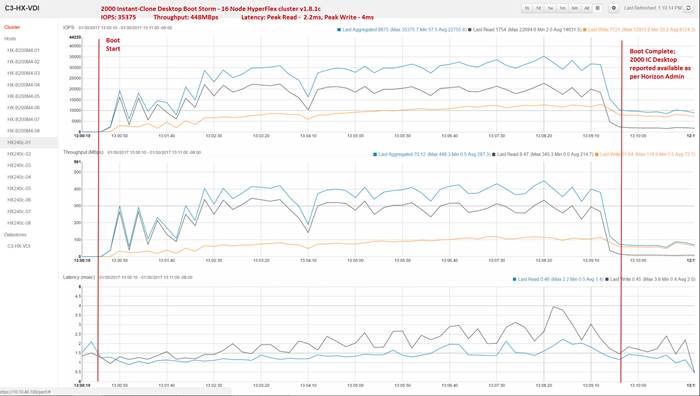Select host HX240c-05
The height and width of the screenshot is (396, 700).
pos(19,188)
